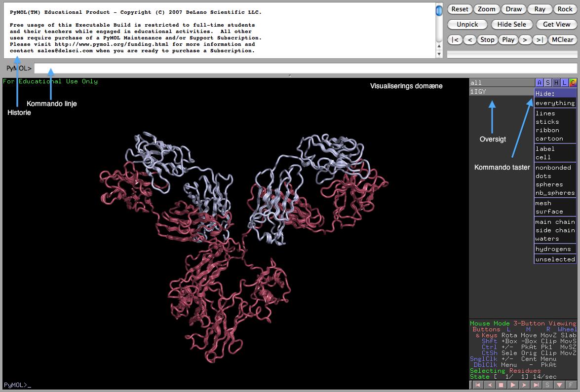580x392 pixels.
Task: Toggle Rock animation button
Action: click(x=565, y=9)
